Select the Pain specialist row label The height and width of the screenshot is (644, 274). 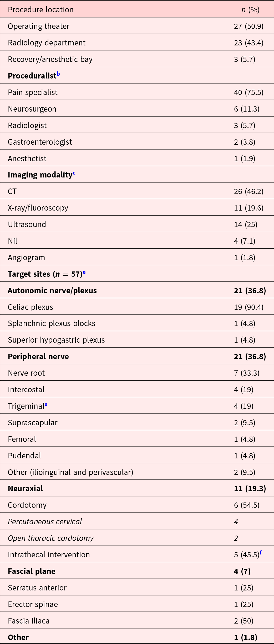coord(33,92)
